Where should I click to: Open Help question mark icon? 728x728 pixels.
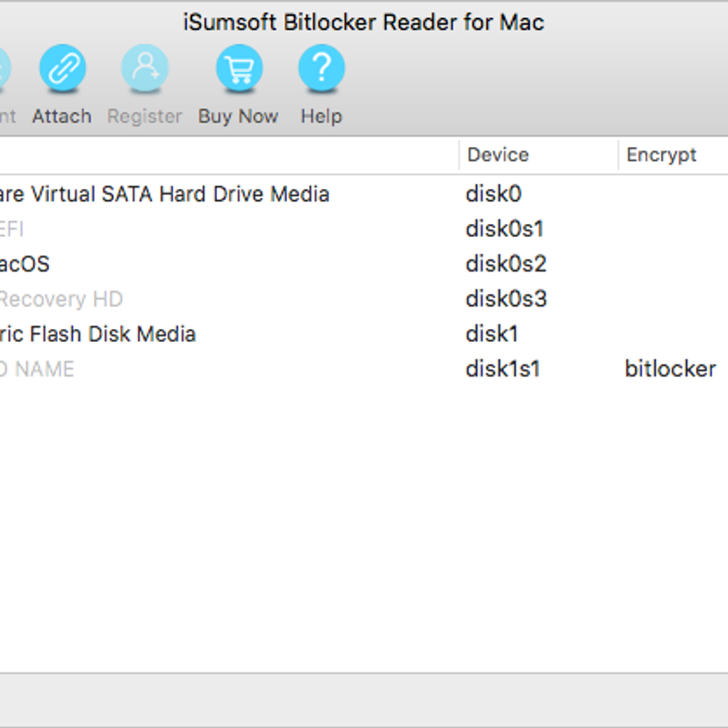[x=322, y=68]
